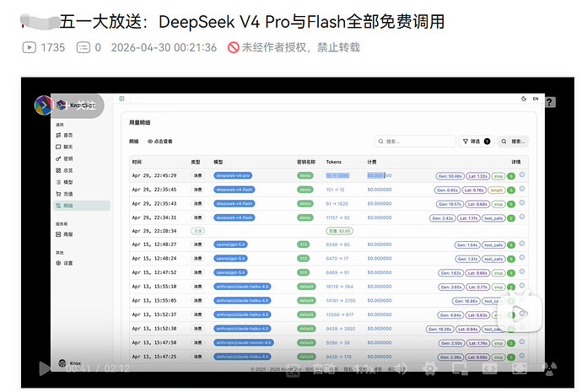Open the playback speed selector
The width and height of the screenshot is (582, 392).
point(366,369)
